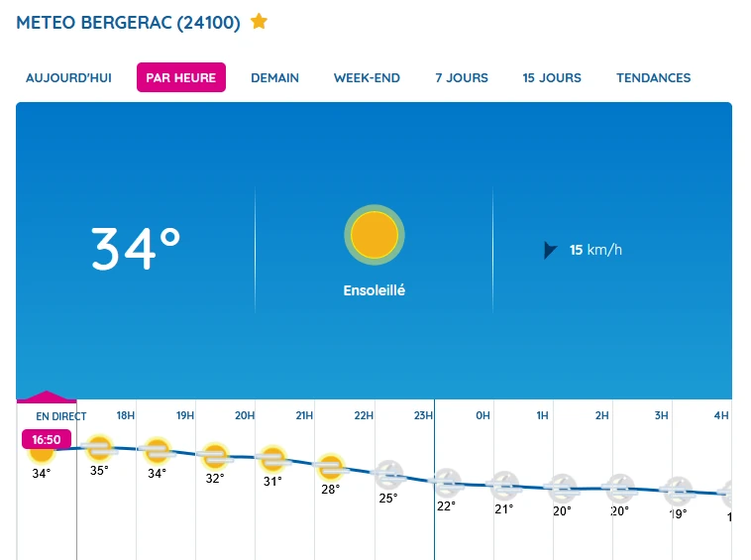Show the 15 JOURS forecast
This screenshot has width=751, height=560.
tap(552, 77)
